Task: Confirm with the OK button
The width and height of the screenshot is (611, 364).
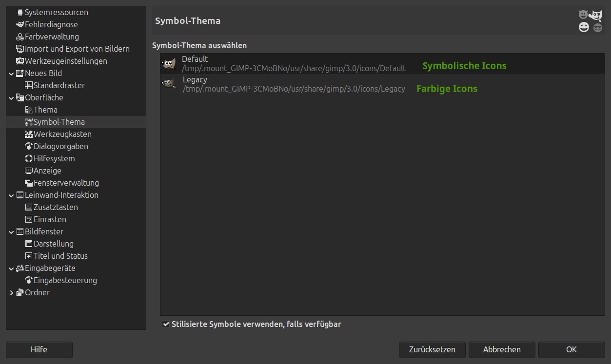Action: point(572,349)
